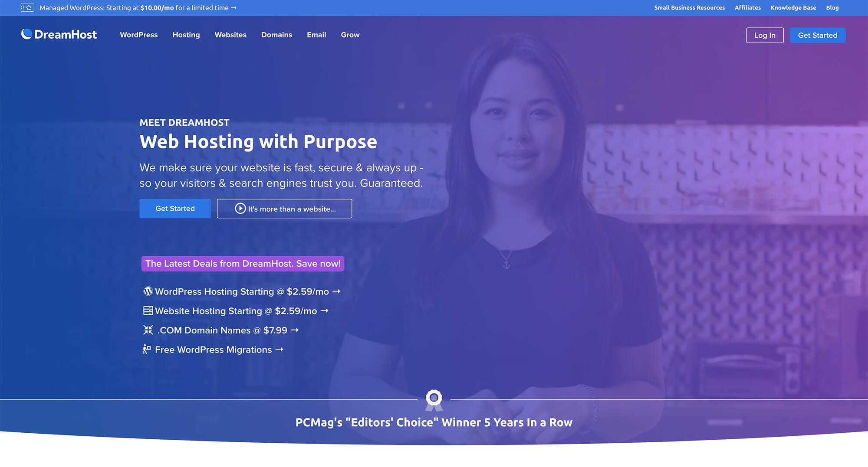Open the WordPress navigation menu
The width and height of the screenshot is (868, 467).
coord(139,35)
